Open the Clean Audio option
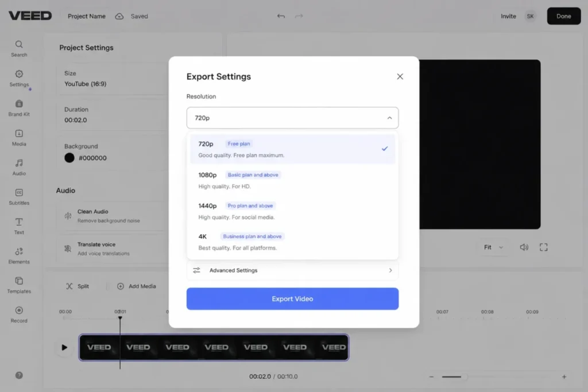The width and height of the screenshot is (588, 392). click(113, 216)
